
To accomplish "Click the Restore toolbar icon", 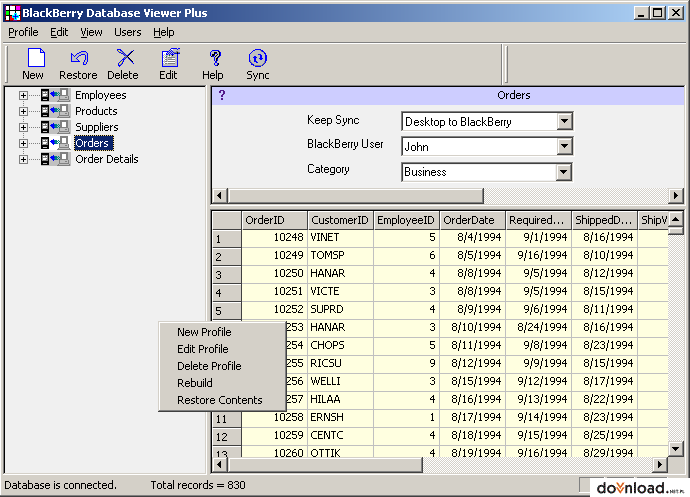I will tap(79, 58).
